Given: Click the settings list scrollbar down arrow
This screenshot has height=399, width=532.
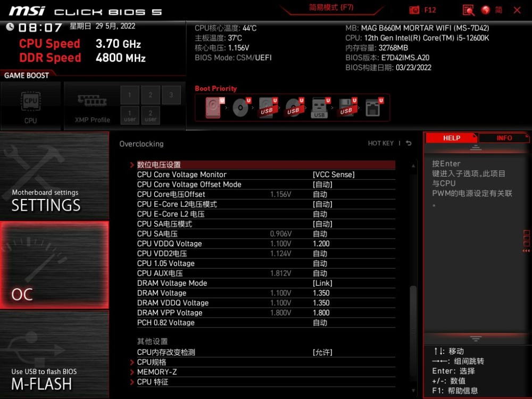Looking at the screenshot, I should point(413,390).
